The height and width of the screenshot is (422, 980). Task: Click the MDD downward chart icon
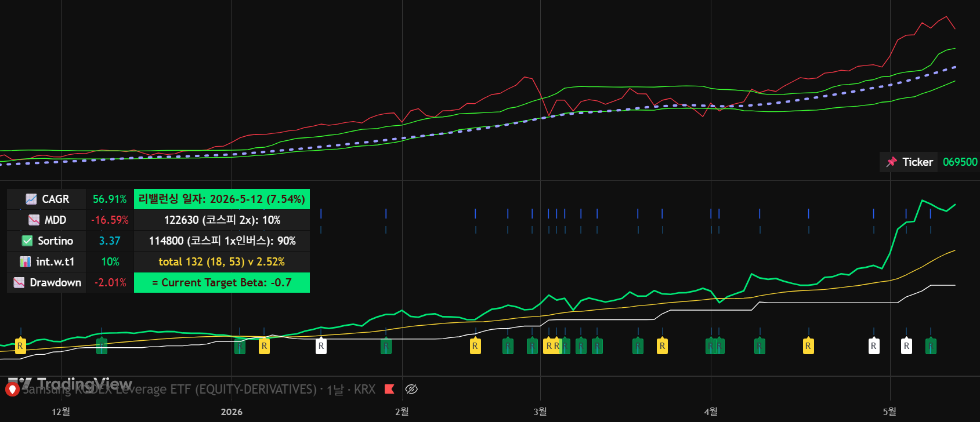(x=34, y=220)
